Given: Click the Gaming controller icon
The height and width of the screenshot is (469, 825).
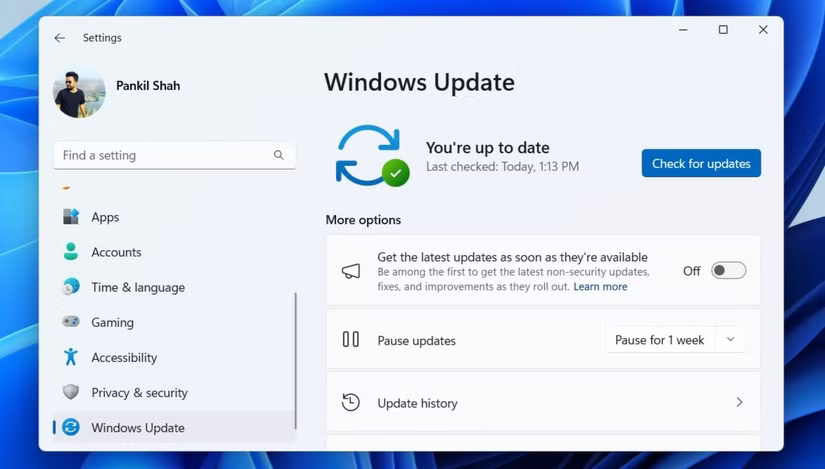Looking at the screenshot, I should [x=71, y=322].
